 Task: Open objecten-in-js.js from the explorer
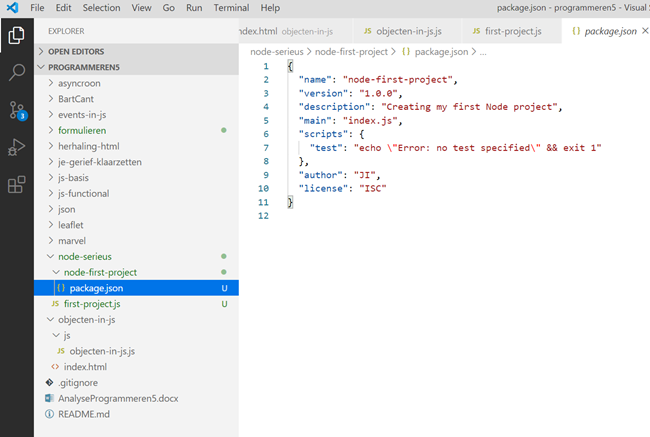[136, 351]
